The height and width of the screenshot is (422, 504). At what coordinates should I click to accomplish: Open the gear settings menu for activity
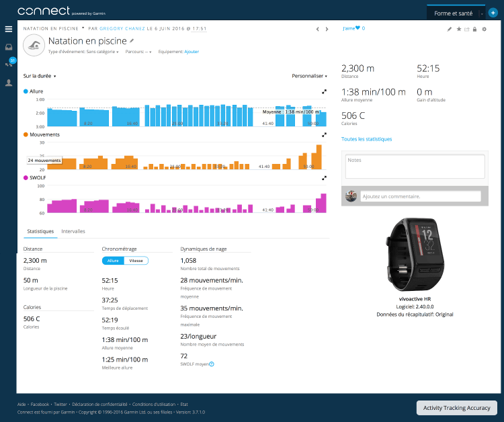484,29
